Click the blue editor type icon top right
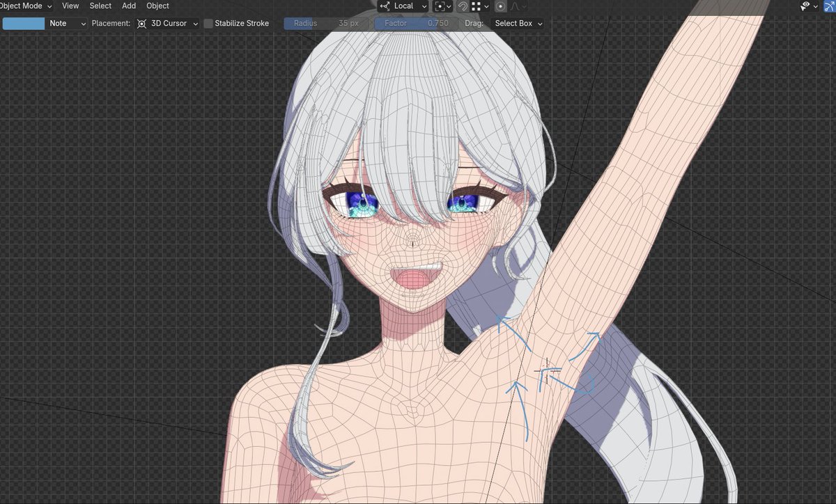Viewport: 836px width, 504px height. [830, 6]
